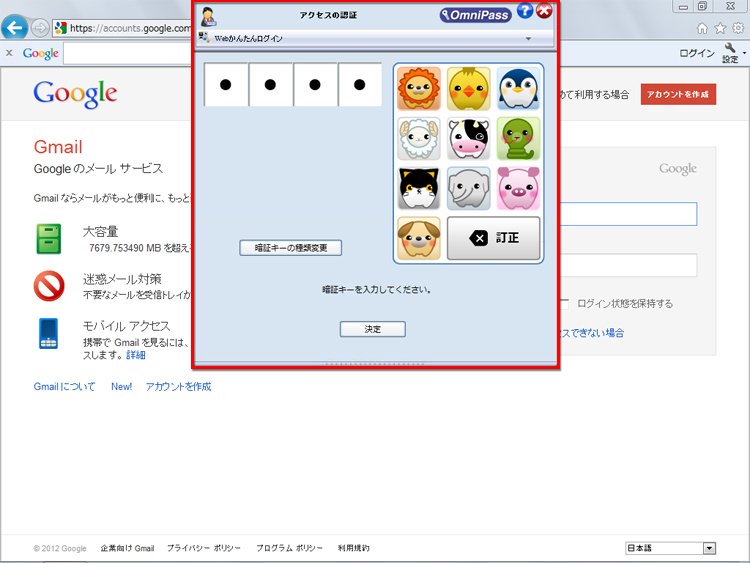750x563 pixels.
Task: Open プログラム ポリシー footer link
Action: (x=289, y=548)
